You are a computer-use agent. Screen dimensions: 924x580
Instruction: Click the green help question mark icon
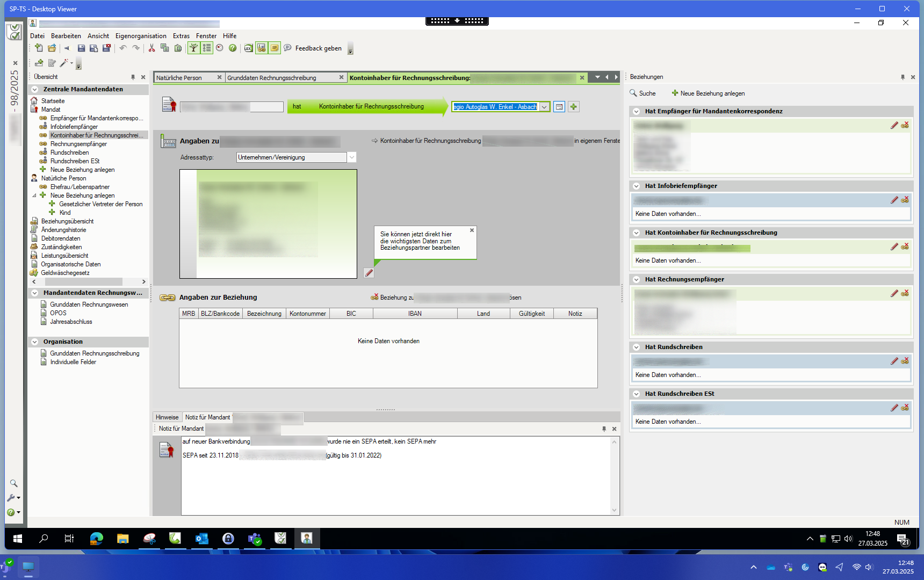pos(233,48)
